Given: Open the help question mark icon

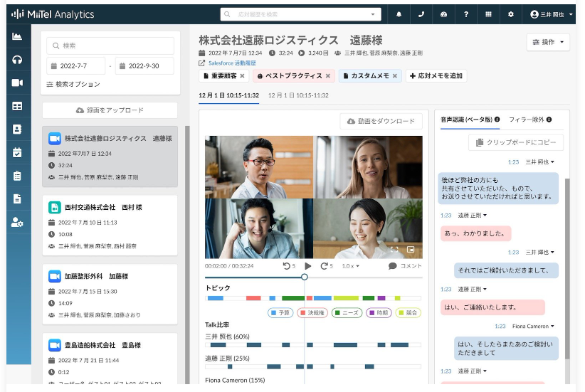Looking at the screenshot, I should pyautogui.click(x=466, y=14).
